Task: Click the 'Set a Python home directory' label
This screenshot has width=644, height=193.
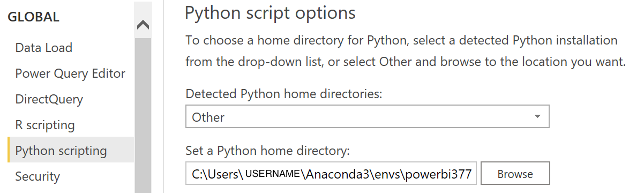Action: 267,151
